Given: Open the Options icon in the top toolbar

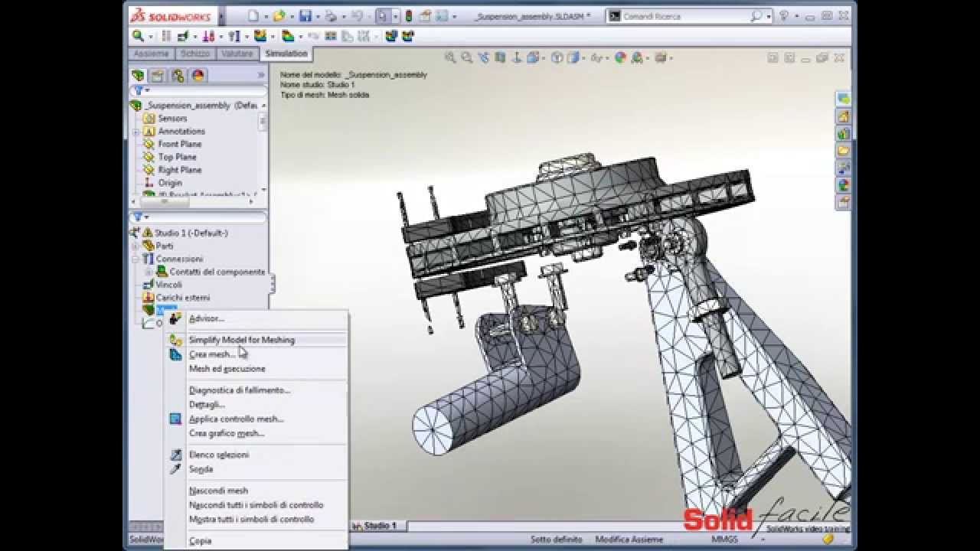Looking at the screenshot, I should pyautogui.click(x=425, y=15).
